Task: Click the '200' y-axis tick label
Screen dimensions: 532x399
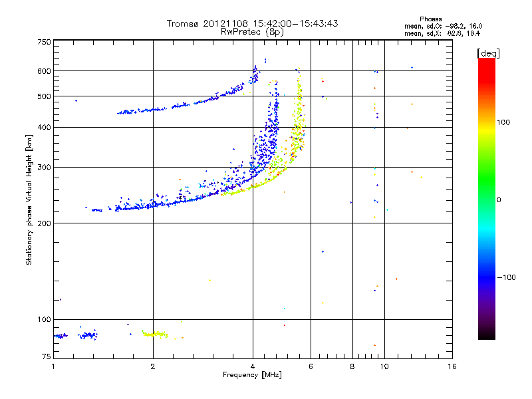Action: coord(44,223)
